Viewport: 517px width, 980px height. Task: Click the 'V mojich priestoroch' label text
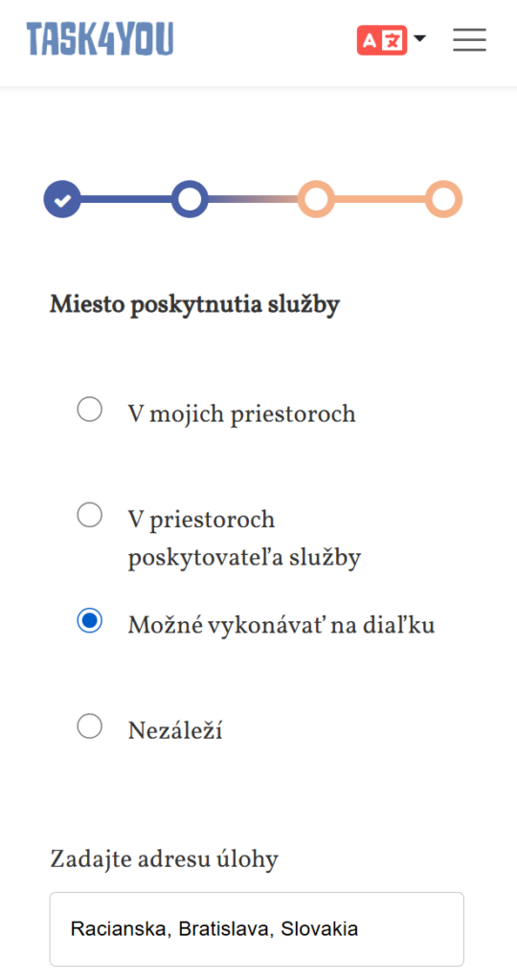(242, 413)
